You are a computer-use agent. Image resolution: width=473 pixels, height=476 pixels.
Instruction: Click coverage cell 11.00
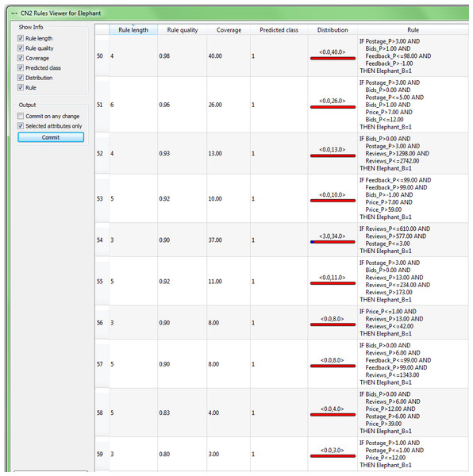point(229,281)
